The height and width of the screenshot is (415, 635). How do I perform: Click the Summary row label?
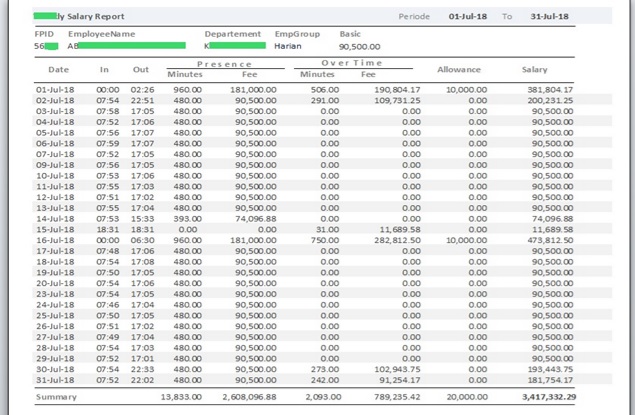coord(56,397)
